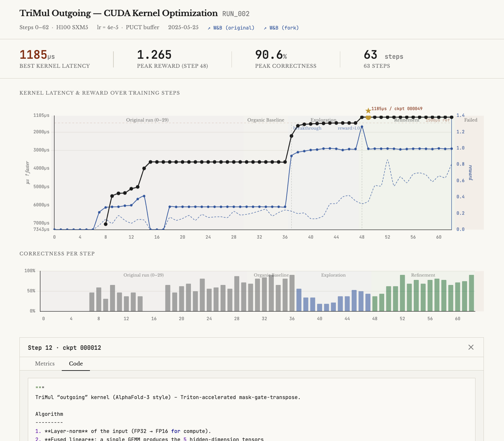
Task: Click the 'reward>1.0' chart annotation
Action: (349, 128)
